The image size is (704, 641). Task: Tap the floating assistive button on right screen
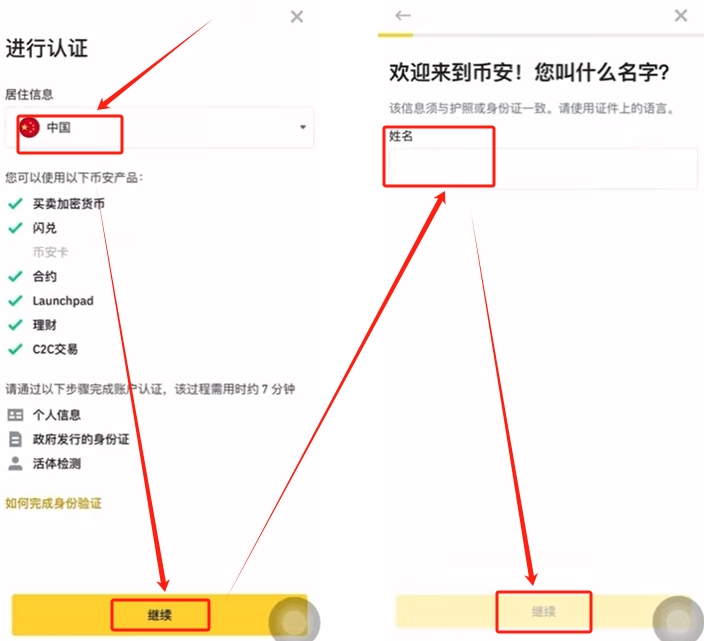(x=678, y=619)
